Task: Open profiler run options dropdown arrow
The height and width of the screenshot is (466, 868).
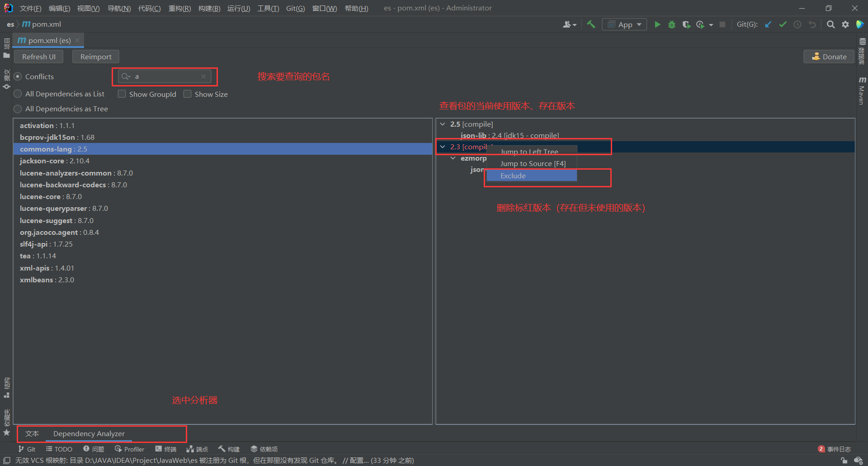Action: tap(711, 25)
